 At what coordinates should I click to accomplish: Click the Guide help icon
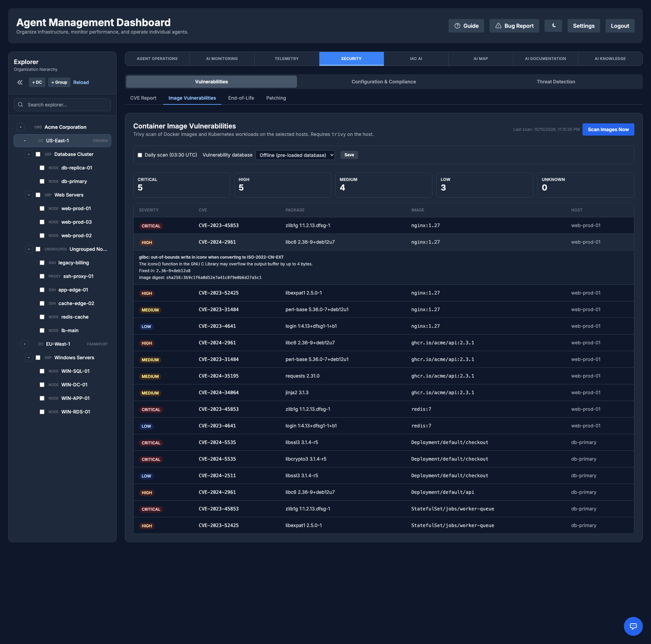(457, 26)
